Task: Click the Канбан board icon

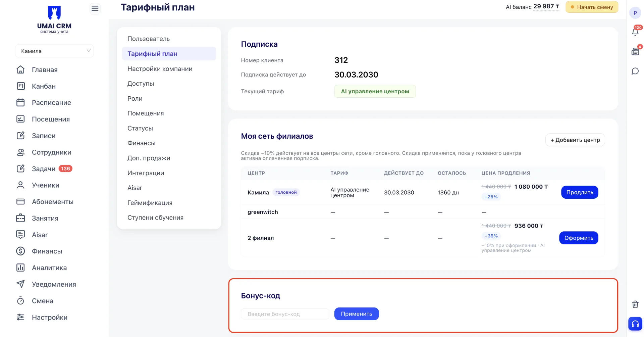Action: pos(21,86)
